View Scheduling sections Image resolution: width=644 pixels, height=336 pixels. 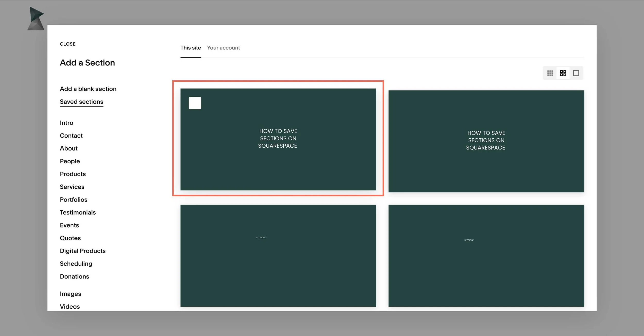pyautogui.click(x=76, y=264)
